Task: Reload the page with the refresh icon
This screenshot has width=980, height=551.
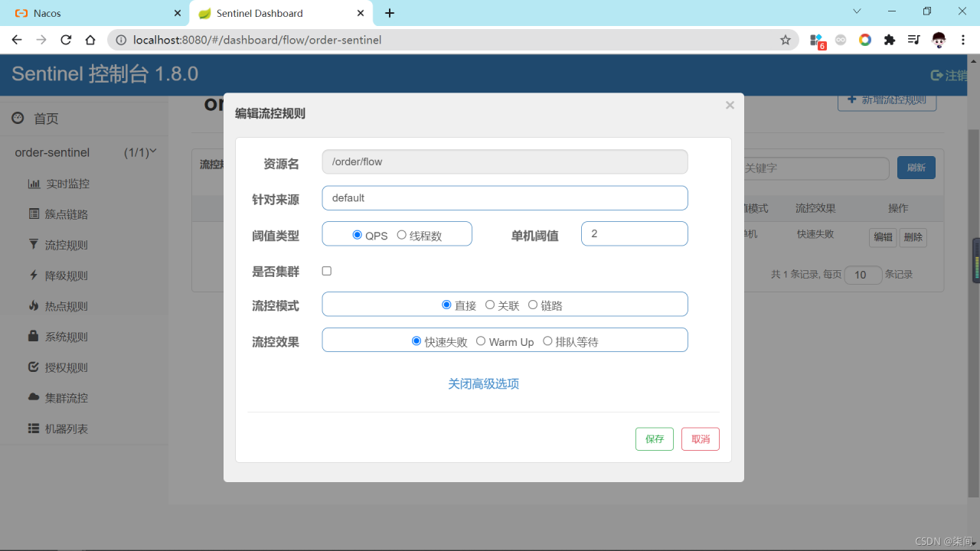Action: pyautogui.click(x=66, y=40)
